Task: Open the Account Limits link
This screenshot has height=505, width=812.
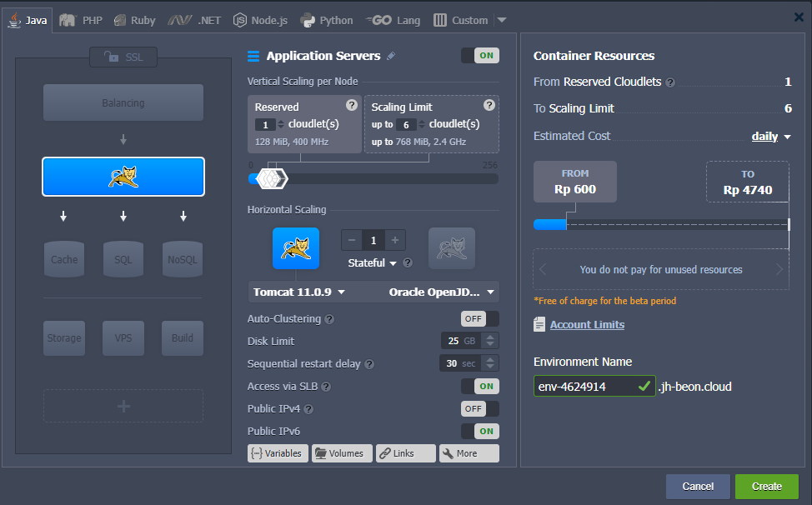Action: pos(587,325)
